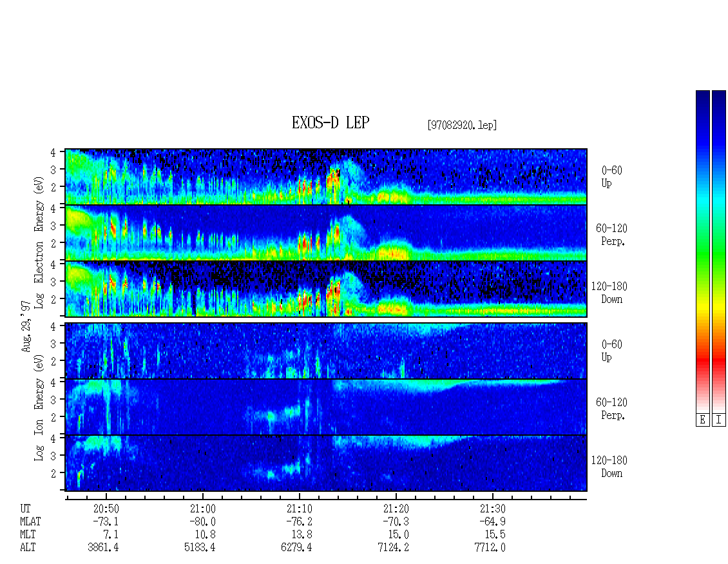Click the 21:20 UT time label

point(396,509)
